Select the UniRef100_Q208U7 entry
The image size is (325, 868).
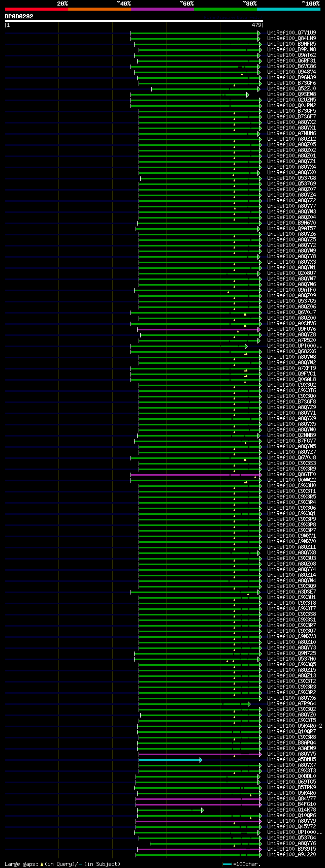(291, 273)
